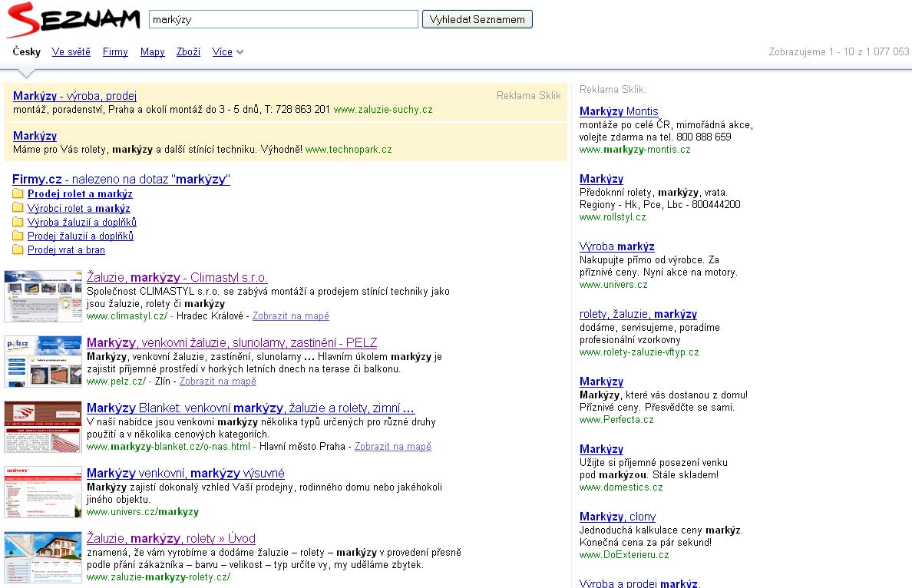Show Markýzy Blanket Praha on map

[393, 446]
